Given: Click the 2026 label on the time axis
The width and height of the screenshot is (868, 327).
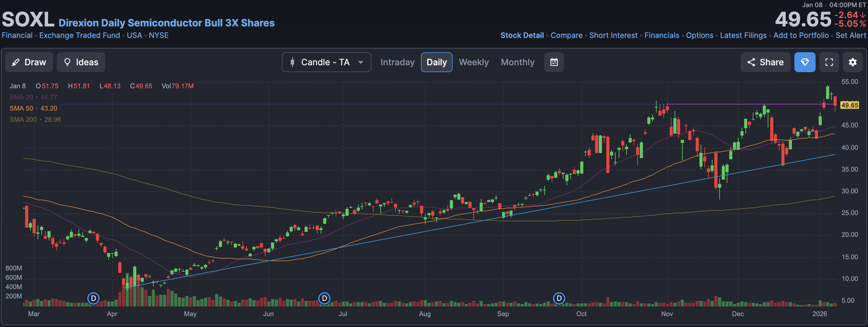Looking at the screenshot, I should tap(820, 314).
